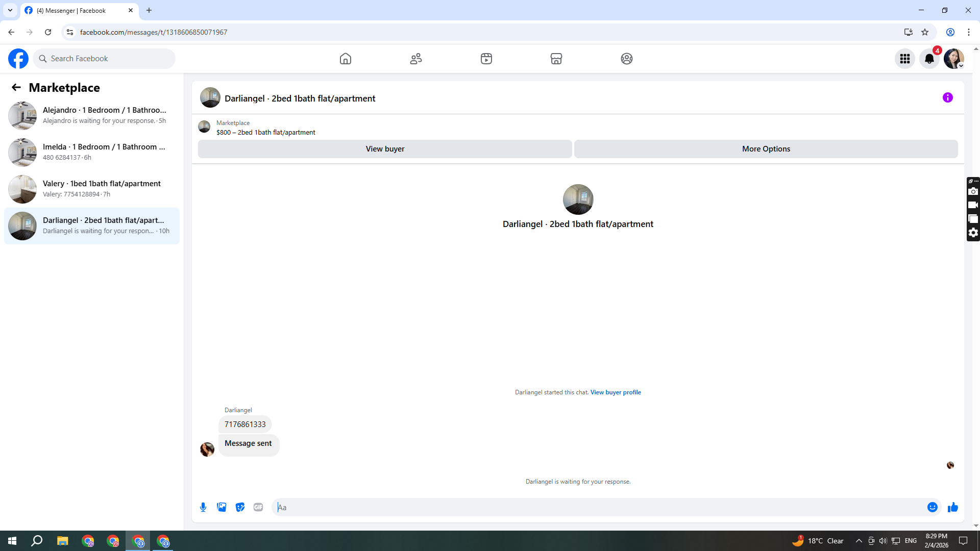Click the View buyer button
980x551 pixels.
[385, 149]
